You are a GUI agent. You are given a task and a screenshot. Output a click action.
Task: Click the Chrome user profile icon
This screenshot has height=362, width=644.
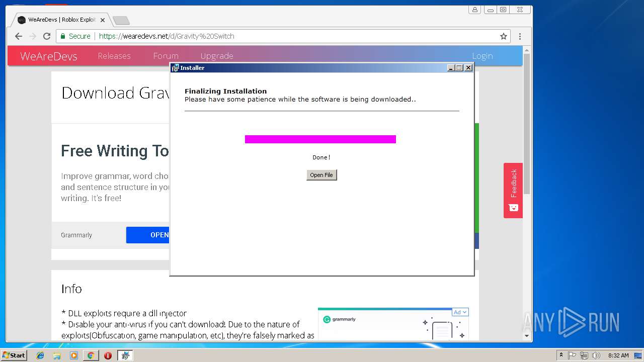(474, 10)
